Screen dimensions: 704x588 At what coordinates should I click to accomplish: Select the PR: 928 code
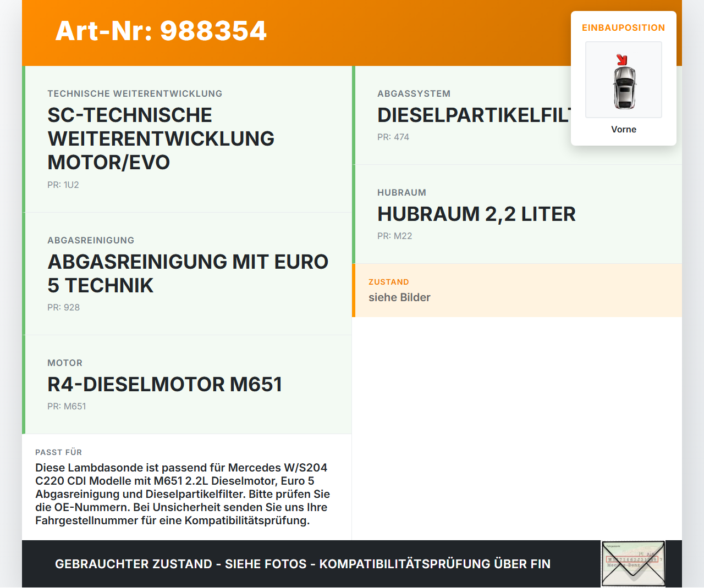click(x=63, y=308)
